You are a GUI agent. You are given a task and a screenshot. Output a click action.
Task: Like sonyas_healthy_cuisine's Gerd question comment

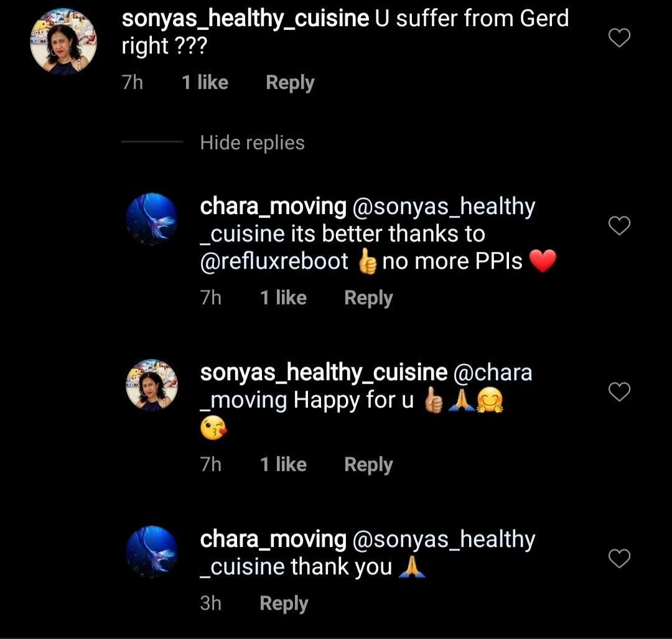[619, 38]
